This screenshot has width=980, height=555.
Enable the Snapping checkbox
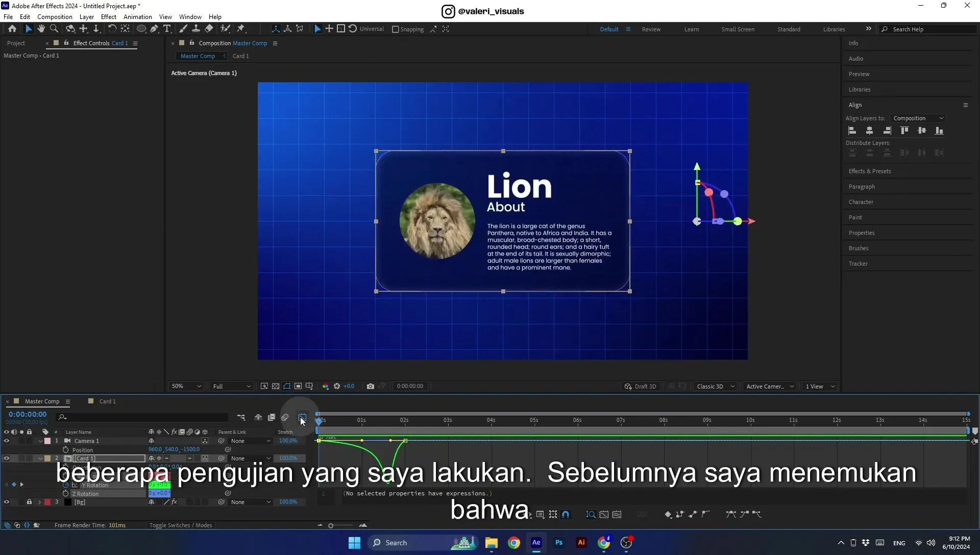(395, 29)
